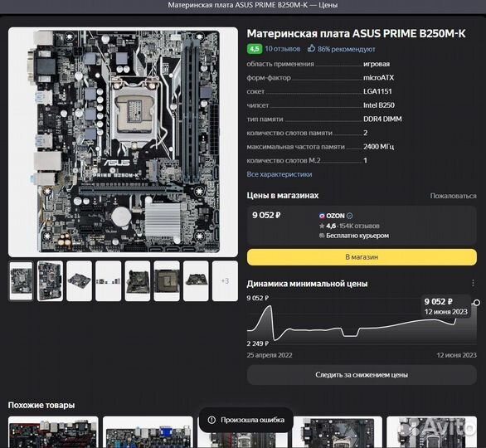The width and height of the screenshot is (486, 448).
Task: Expand the +3 more photos thumbnail
Action: click(x=225, y=281)
